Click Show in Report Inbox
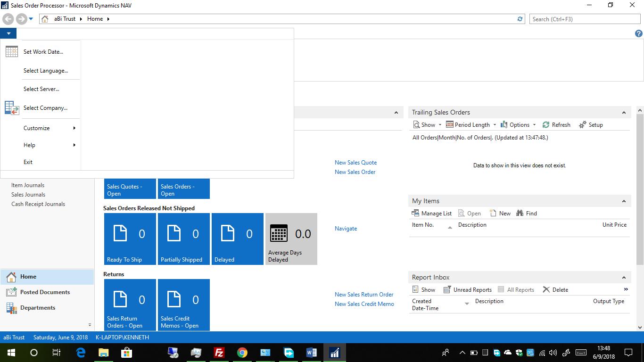Screen dimensions: 644x362 [423, 290]
